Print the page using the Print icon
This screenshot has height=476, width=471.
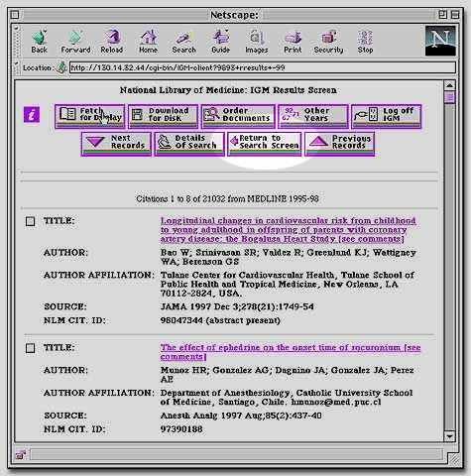click(x=293, y=42)
